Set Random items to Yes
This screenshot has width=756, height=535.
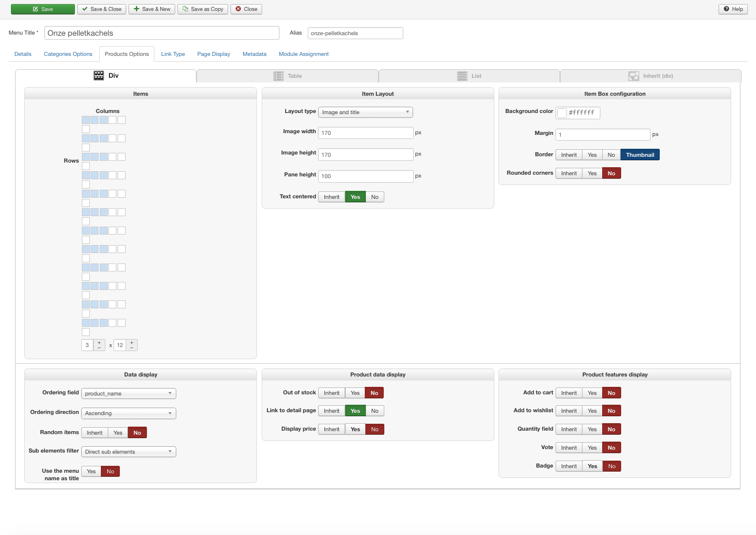pos(118,433)
